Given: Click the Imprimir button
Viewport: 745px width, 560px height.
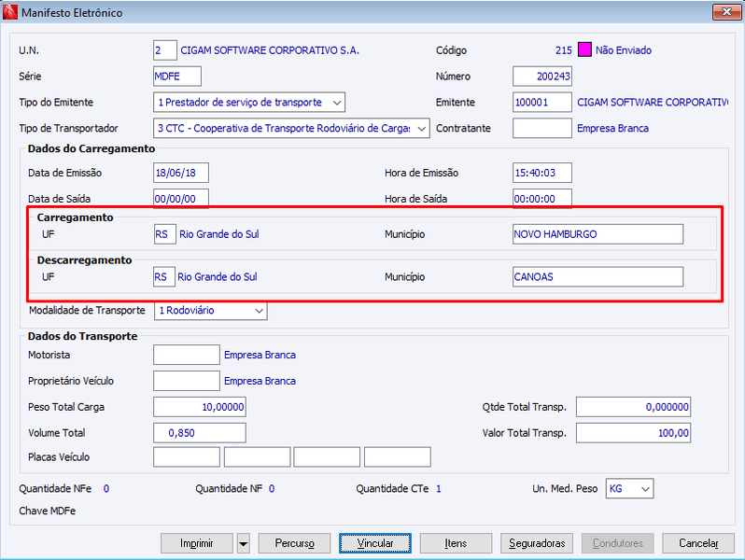Looking at the screenshot, I should coord(197,543).
